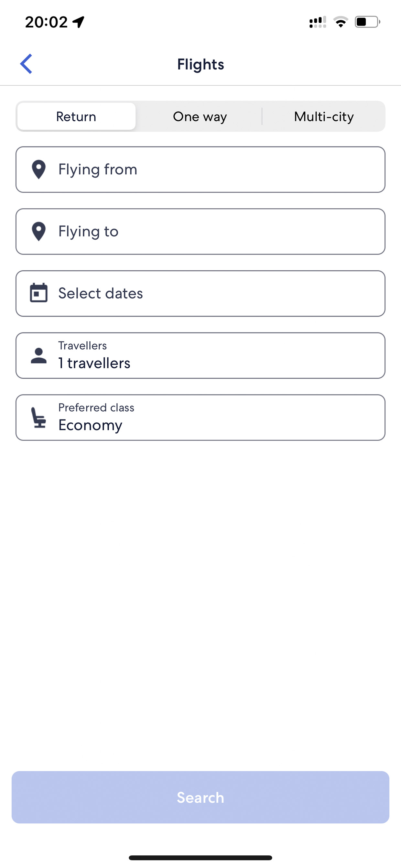Viewport: 401px width, 868px height.
Task: Change the Economy preferred class
Action: pyautogui.click(x=200, y=418)
